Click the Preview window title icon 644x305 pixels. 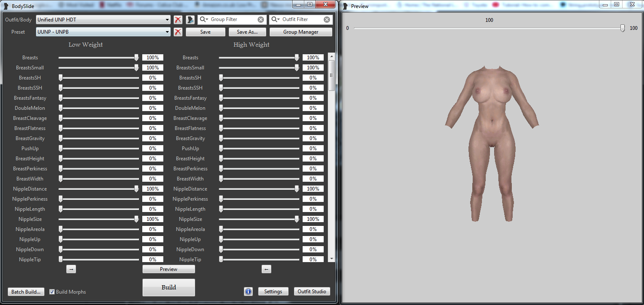point(345,6)
